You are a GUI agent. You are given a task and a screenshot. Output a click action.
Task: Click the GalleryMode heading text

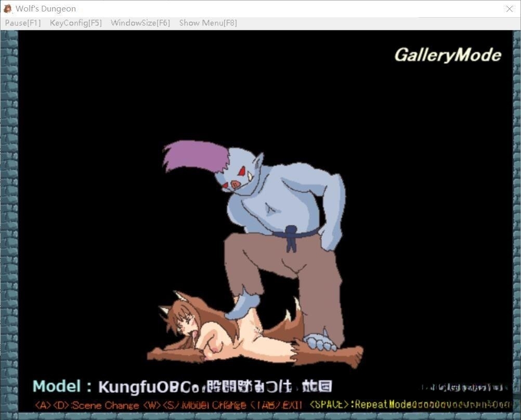[x=448, y=55]
